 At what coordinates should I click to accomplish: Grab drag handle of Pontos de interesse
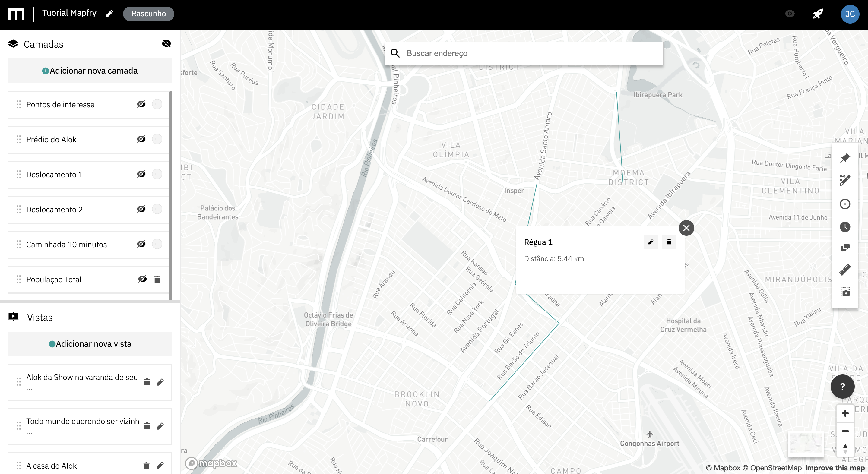point(18,104)
